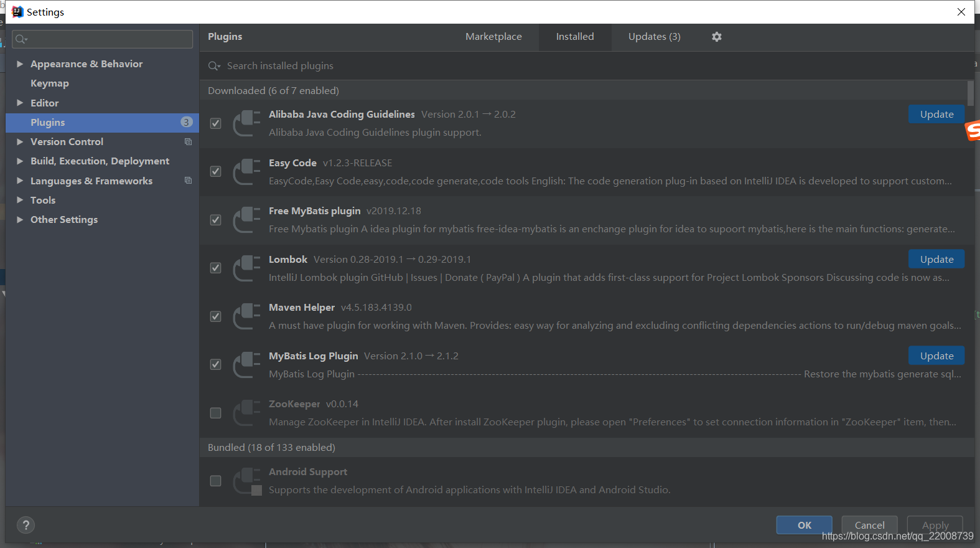Viewport: 980px width, 548px height.
Task: Select the Installed tab
Action: coord(575,37)
